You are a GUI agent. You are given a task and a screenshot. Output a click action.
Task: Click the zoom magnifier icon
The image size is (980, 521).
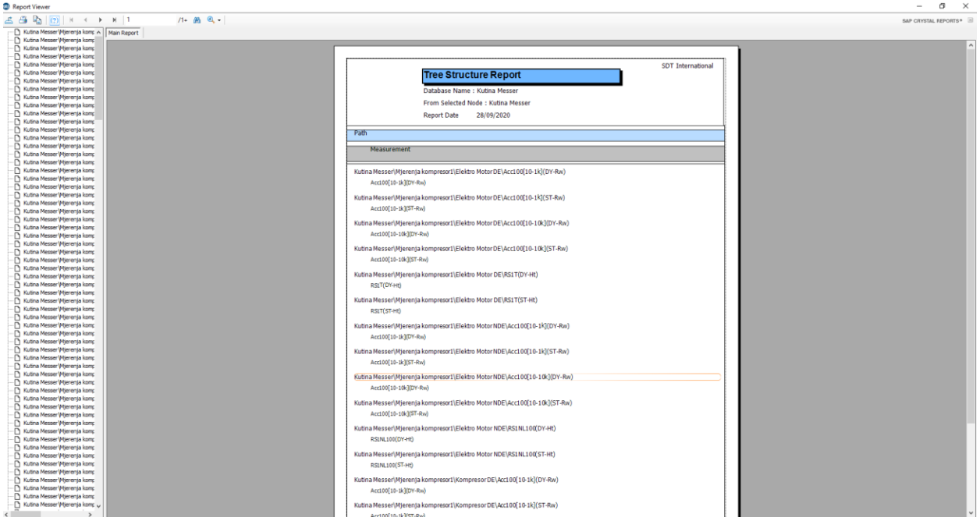coord(208,19)
